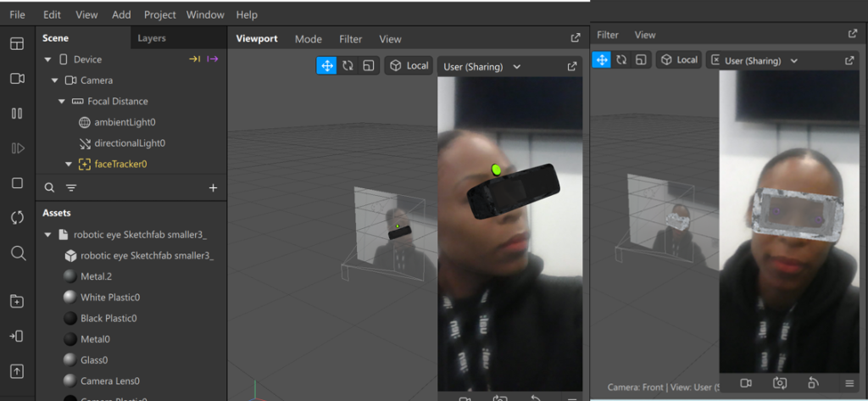
Task: Pop out the right window's simulator
Action: click(x=849, y=60)
